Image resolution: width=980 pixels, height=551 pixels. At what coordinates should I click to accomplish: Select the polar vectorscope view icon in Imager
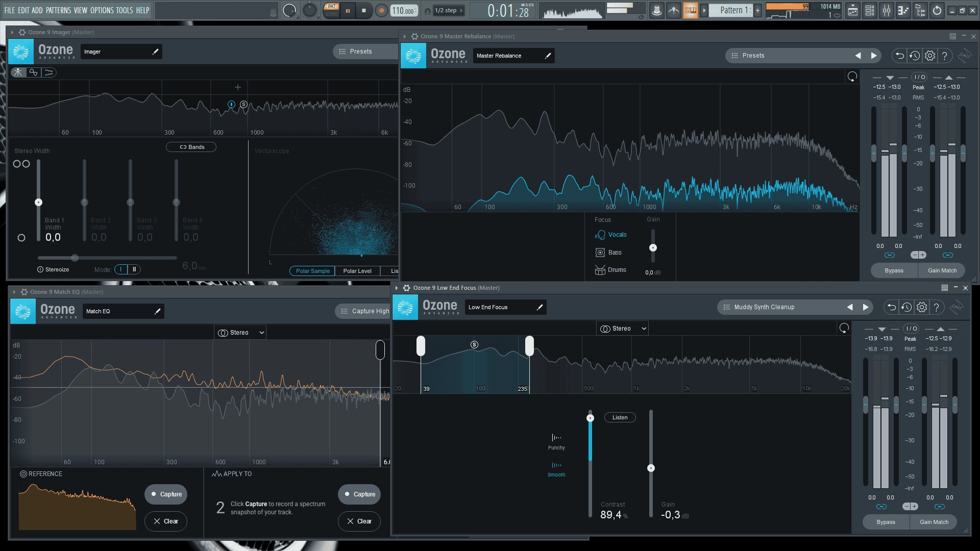coord(18,72)
